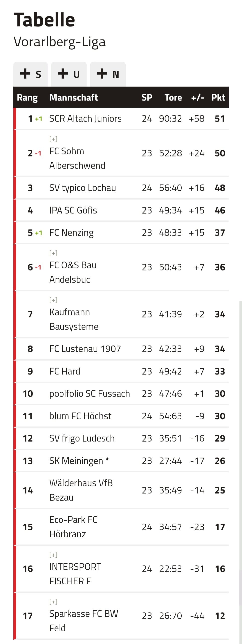This screenshot has height=644, width=242.
Task: Toggle the N column on
Action: click(108, 74)
